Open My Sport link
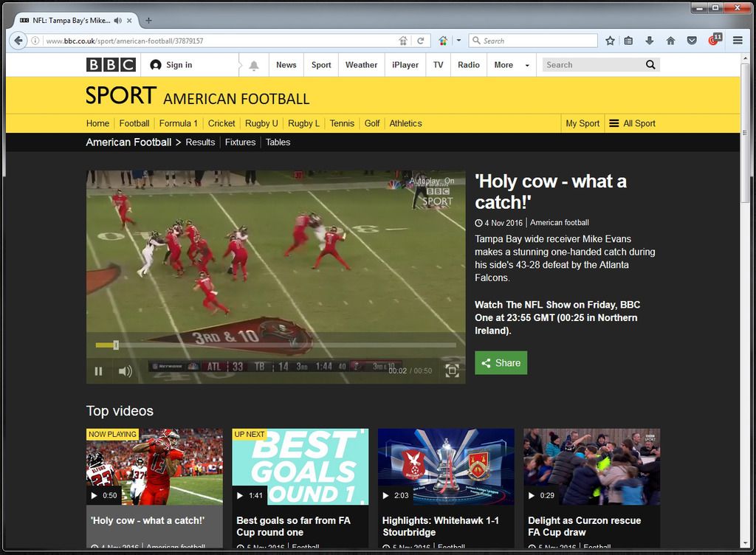 point(583,123)
